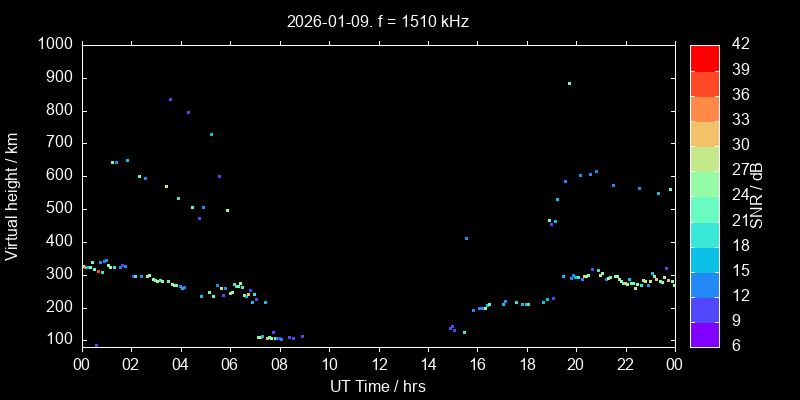Click the 'SNR / dB' colorbar label
The height and width of the screenshot is (400, 800).
[x=757, y=195]
